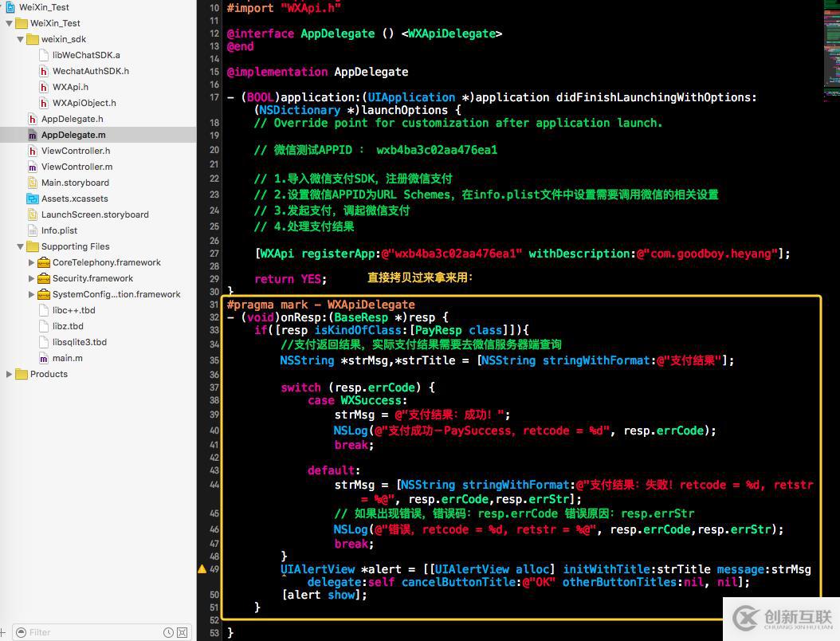Open the WXApi.h file
The height and width of the screenshot is (641, 840).
(70, 87)
